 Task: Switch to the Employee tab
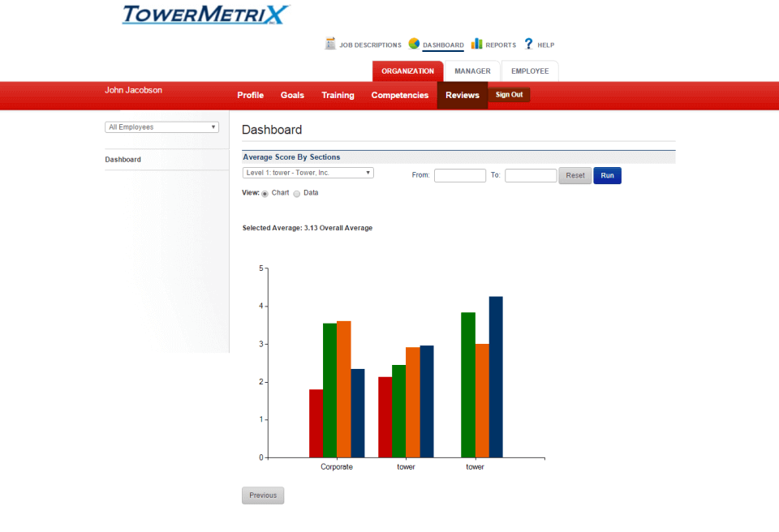coord(529,71)
